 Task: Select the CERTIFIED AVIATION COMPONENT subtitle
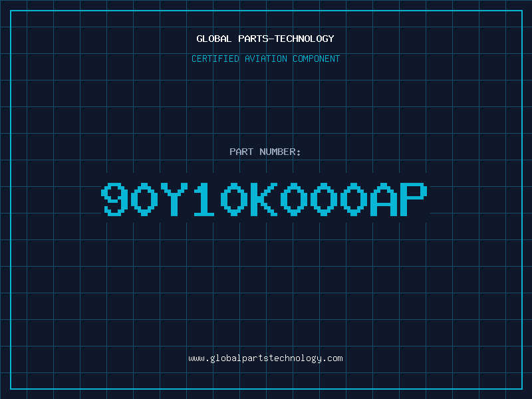click(265, 59)
